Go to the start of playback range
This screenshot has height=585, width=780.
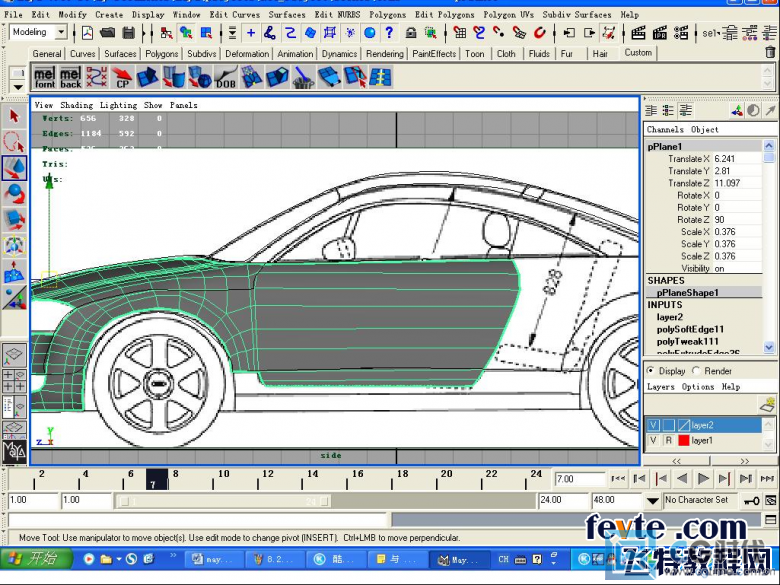[x=618, y=479]
